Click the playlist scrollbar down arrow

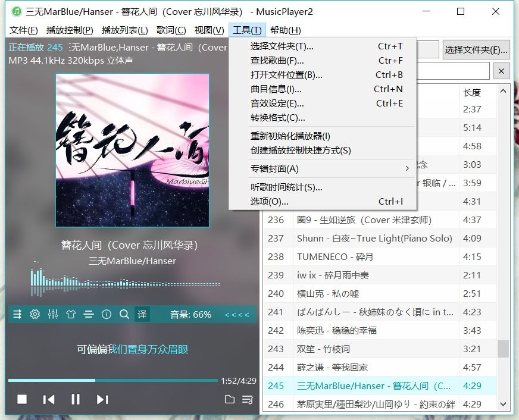click(x=503, y=404)
